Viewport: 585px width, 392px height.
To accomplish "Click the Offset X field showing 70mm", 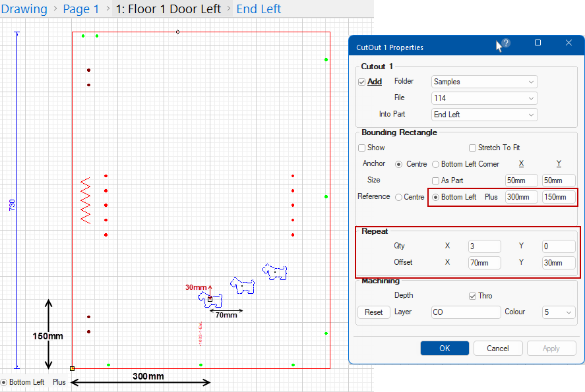I will [x=484, y=263].
